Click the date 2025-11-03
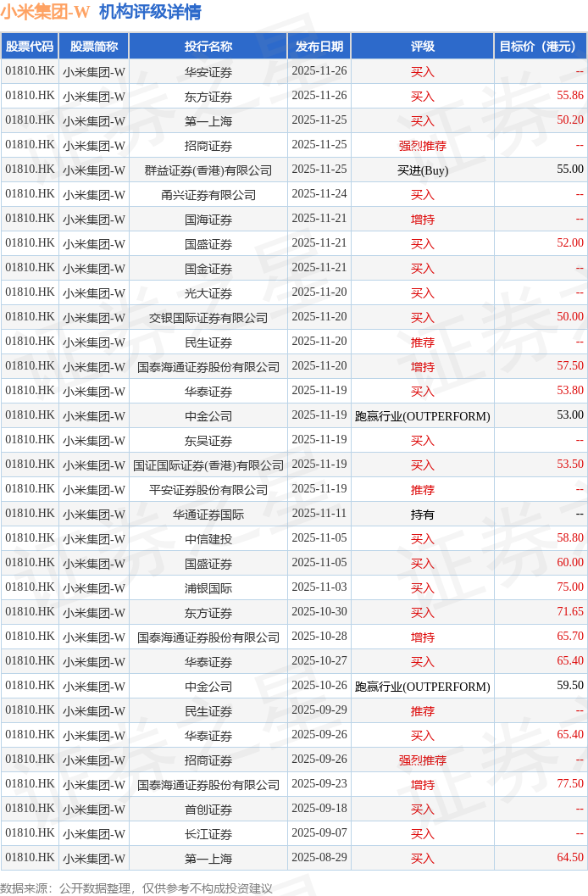588x896 pixels. (x=319, y=587)
